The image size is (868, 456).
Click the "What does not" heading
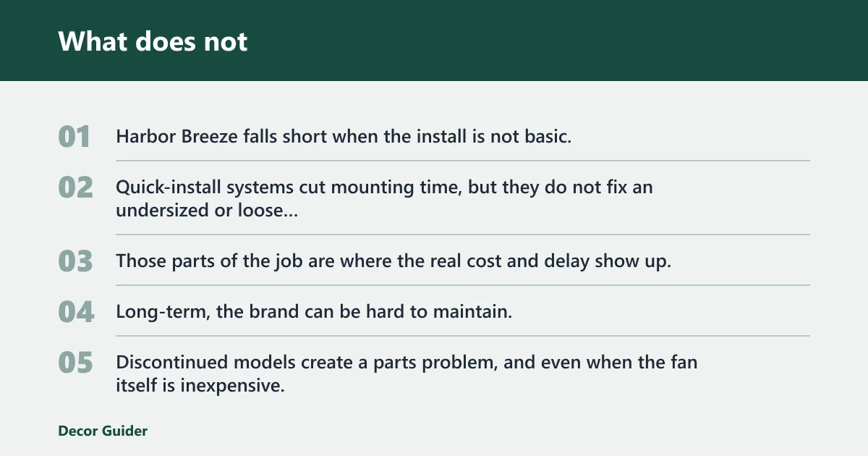(153, 41)
